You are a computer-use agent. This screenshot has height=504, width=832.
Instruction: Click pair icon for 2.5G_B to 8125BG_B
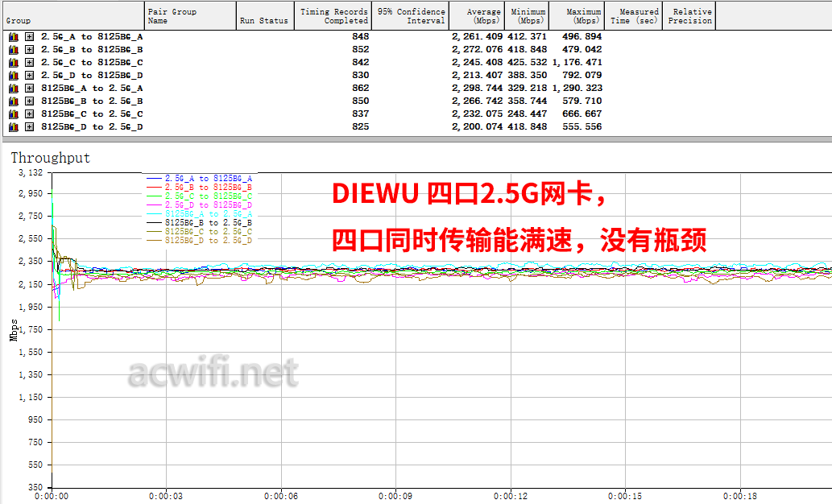point(14,49)
